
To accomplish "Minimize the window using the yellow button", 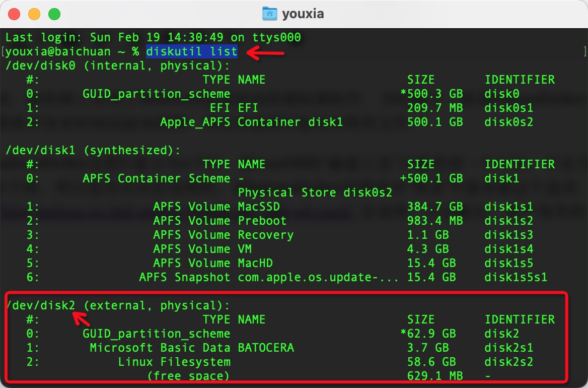I will click(34, 14).
